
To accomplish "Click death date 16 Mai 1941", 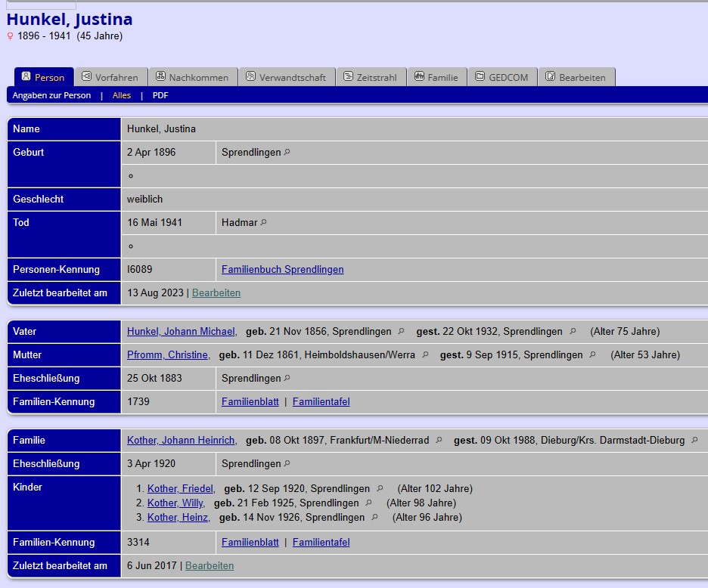I will (154, 222).
